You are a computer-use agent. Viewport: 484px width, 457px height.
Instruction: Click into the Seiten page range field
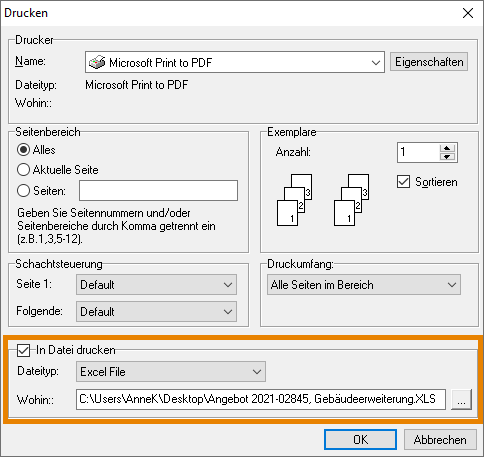158,191
